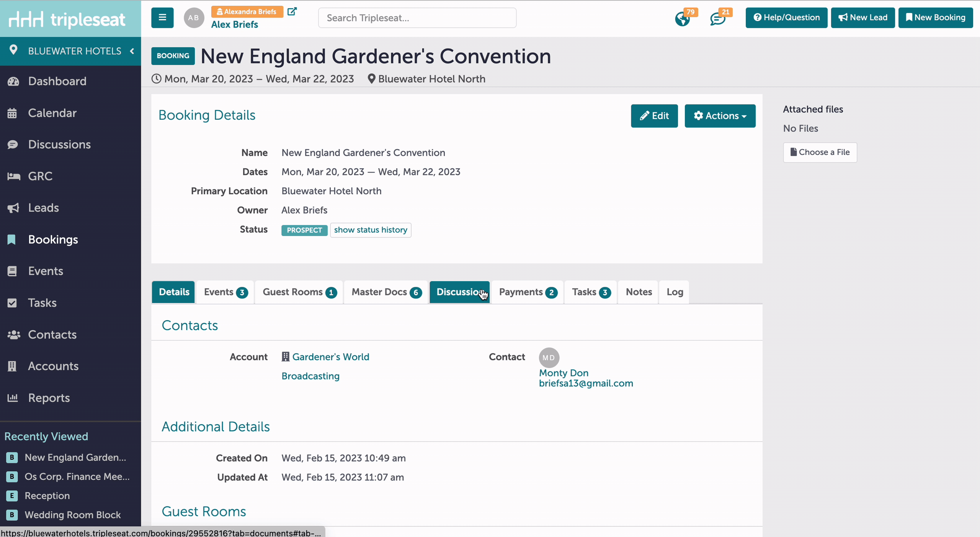Open external link icon beside Alexandra Briefs

(292, 11)
